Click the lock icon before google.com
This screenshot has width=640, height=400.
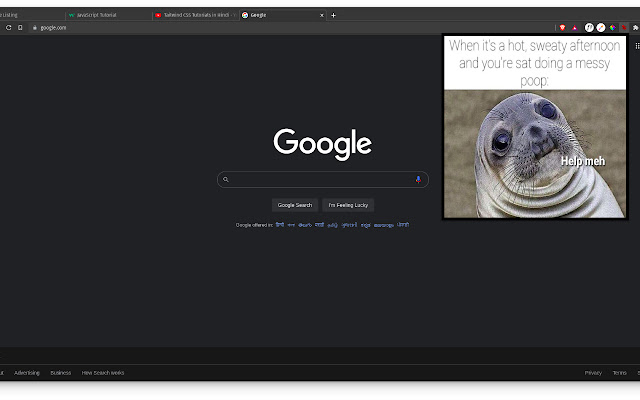(35, 28)
